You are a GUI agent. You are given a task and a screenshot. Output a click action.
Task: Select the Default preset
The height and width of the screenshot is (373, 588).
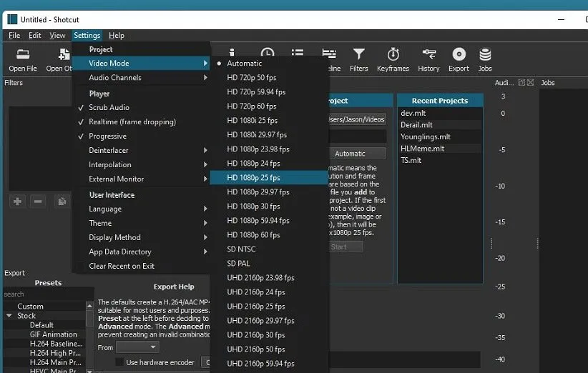pos(41,325)
